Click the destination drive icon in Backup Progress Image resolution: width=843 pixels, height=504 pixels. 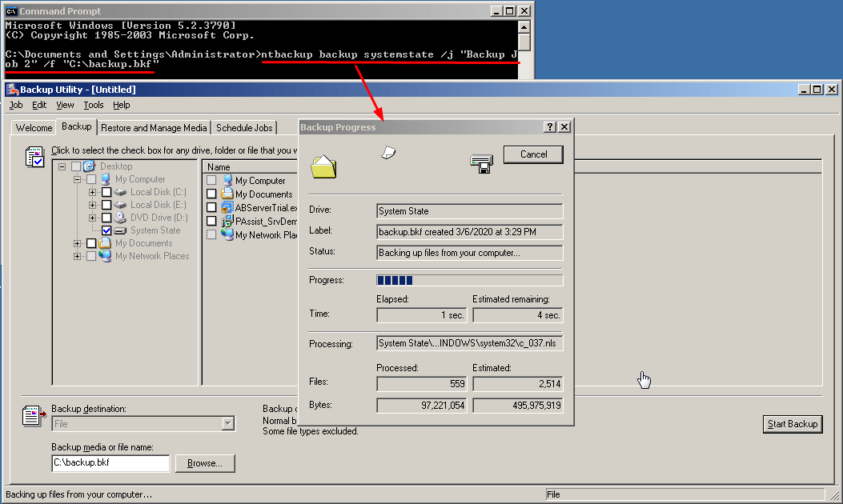pos(481,163)
